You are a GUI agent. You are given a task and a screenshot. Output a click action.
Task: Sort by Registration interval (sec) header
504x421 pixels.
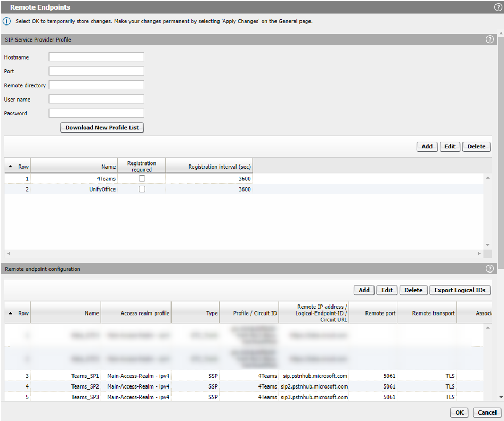(209, 167)
